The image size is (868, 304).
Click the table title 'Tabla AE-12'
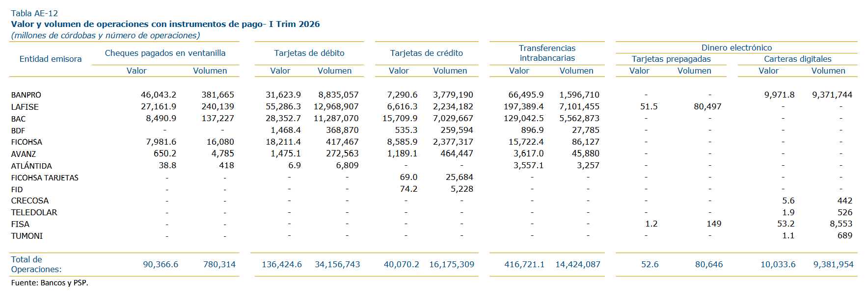(34, 13)
